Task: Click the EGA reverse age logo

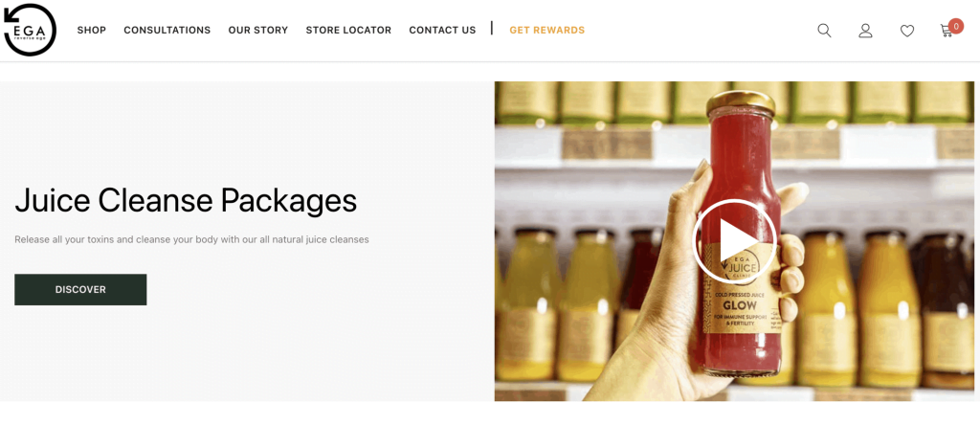Action: [30, 30]
